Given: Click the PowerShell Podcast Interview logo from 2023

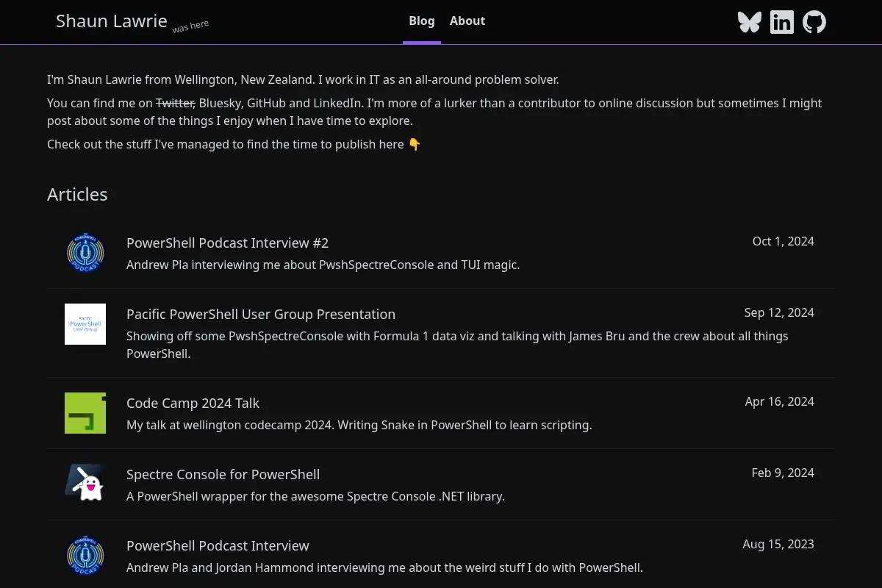Looking at the screenshot, I should click(85, 556).
